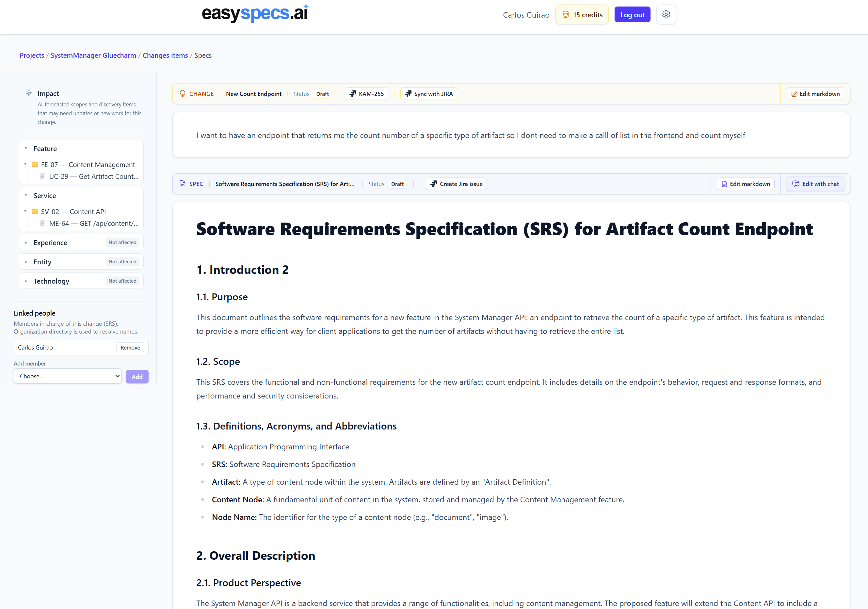Click the credits coin icon

click(x=566, y=15)
